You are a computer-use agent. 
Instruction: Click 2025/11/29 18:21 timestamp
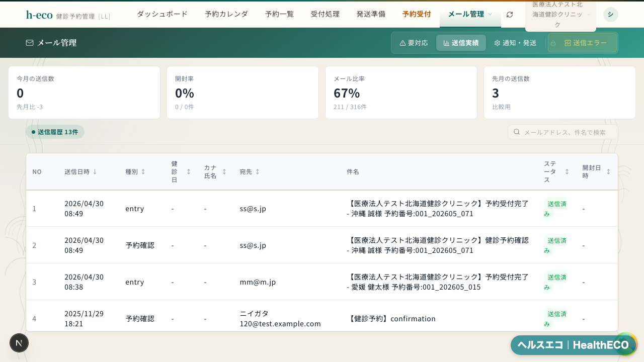pyautogui.click(x=84, y=318)
